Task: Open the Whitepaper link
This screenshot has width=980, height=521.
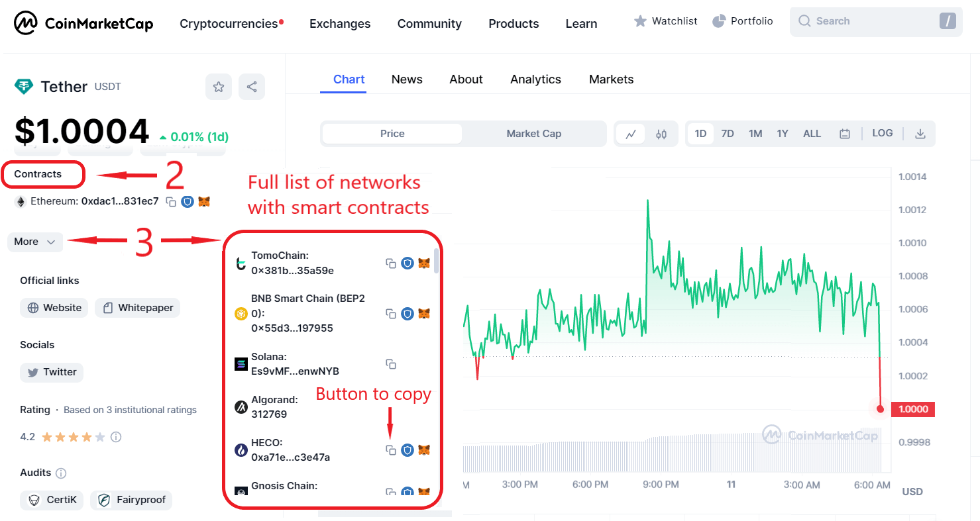Action: 138,308
